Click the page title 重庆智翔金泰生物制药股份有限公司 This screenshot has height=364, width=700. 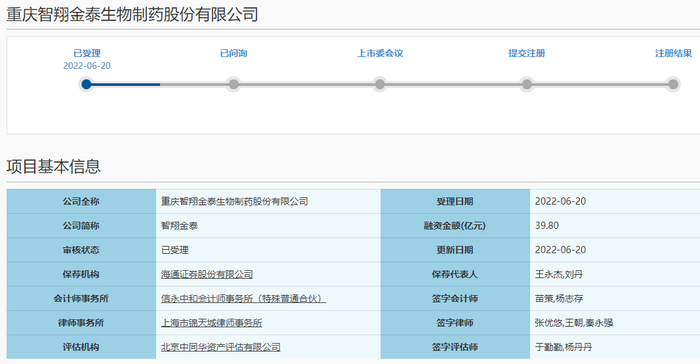[x=132, y=14]
